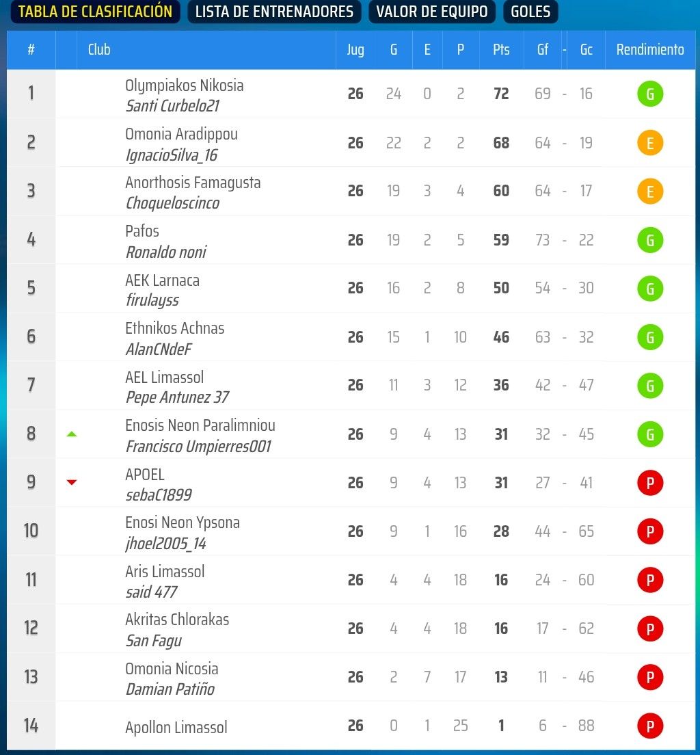Switch to the LISTA DE ENTRENADORES tab
The width and height of the screenshot is (700, 755).
tap(273, 12)
